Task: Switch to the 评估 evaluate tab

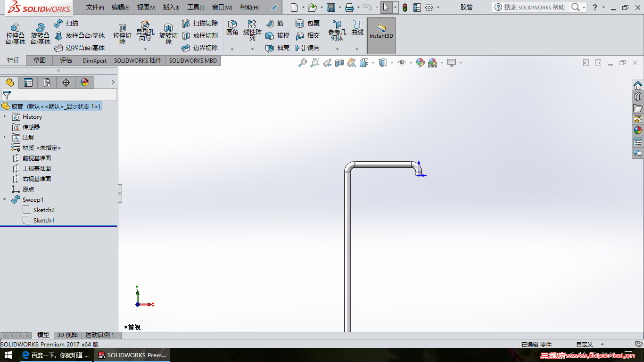Action: pyautogui.click(x=66, y=60)
